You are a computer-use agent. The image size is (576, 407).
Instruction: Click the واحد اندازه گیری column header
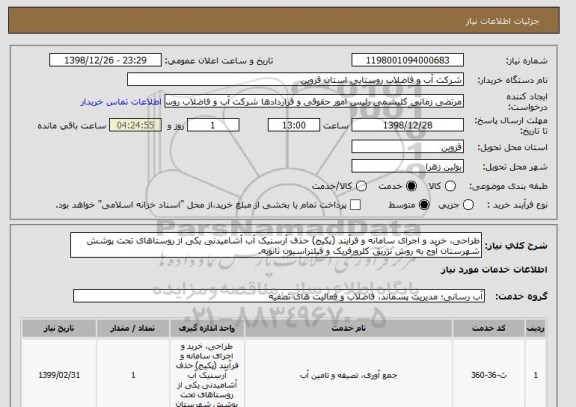[206, 328]
